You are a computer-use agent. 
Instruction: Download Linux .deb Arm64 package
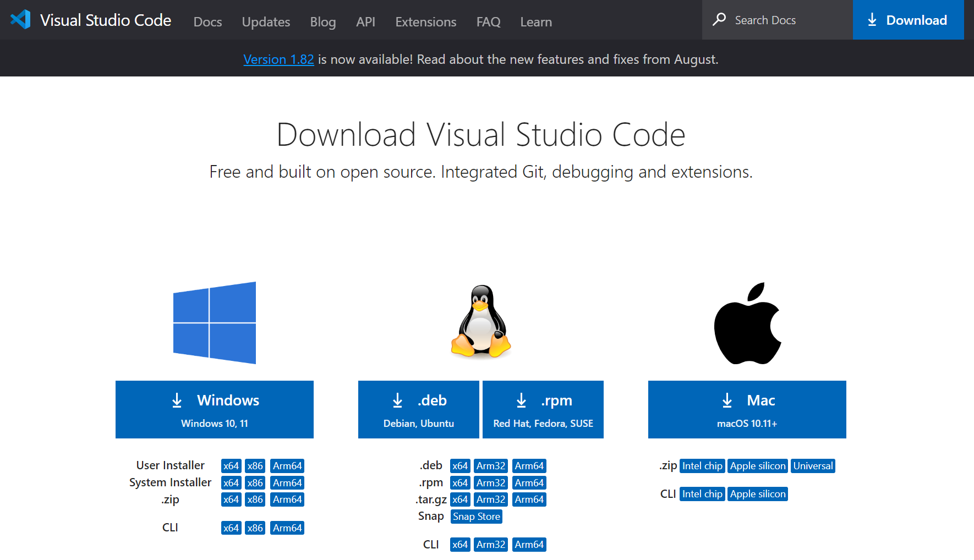click(x=529, y=466)
